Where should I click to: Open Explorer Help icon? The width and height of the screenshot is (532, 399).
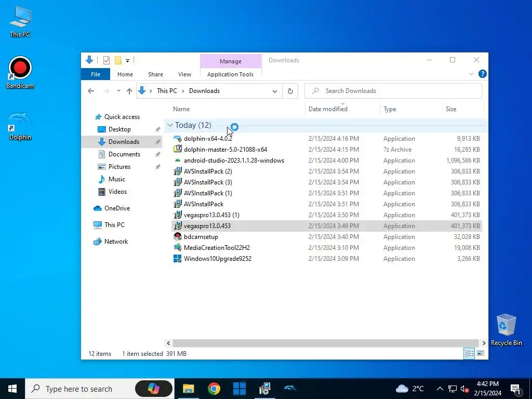click(x=482, y=74)
